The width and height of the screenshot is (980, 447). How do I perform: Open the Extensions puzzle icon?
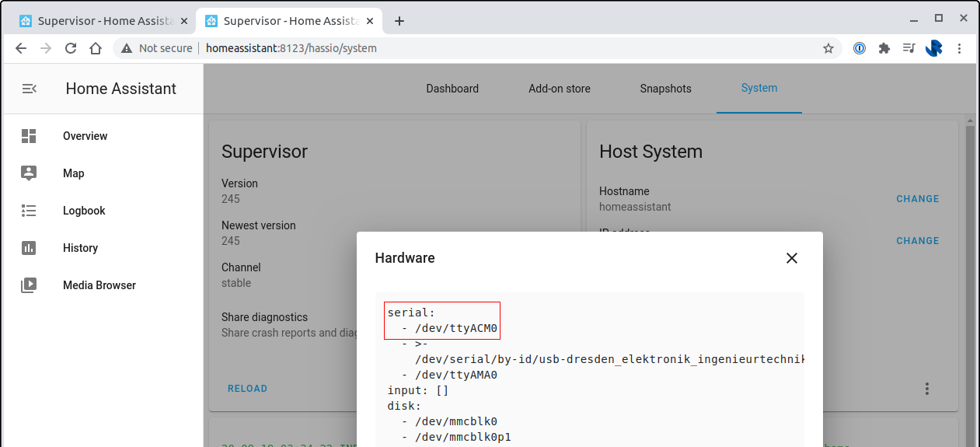click(x=884, y=48)
